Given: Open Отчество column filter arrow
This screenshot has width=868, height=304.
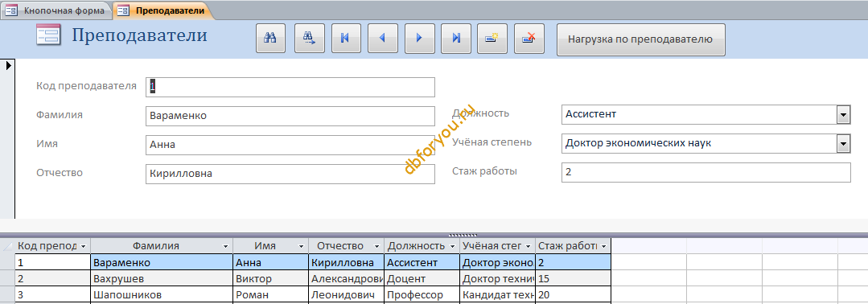Looking at the screenshot, I should (376, 246).
